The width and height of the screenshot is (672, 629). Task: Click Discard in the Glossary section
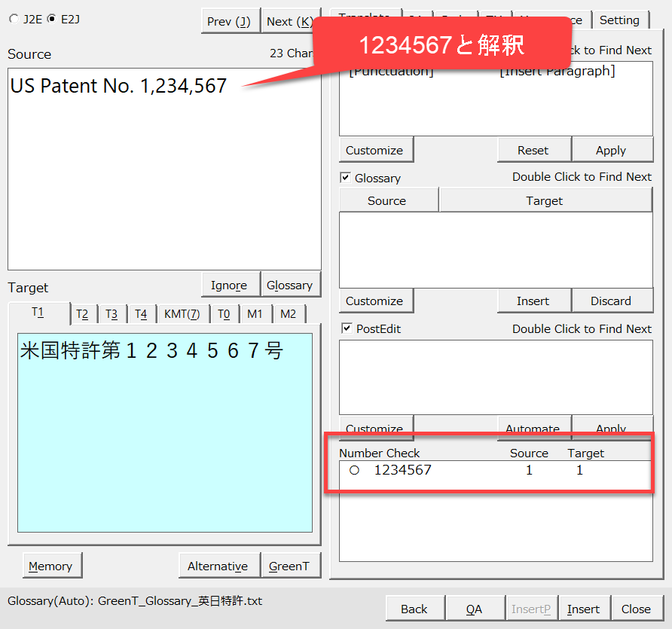611,301
